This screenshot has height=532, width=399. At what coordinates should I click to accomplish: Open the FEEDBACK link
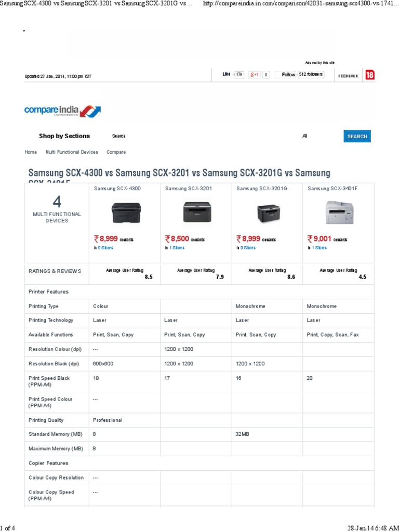(348, 76)
